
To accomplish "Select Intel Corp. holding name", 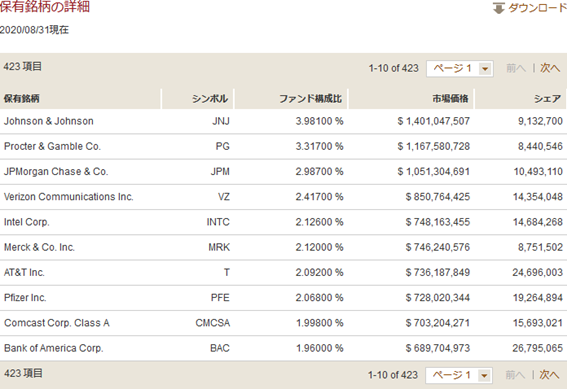I will [x=26, y=222].
